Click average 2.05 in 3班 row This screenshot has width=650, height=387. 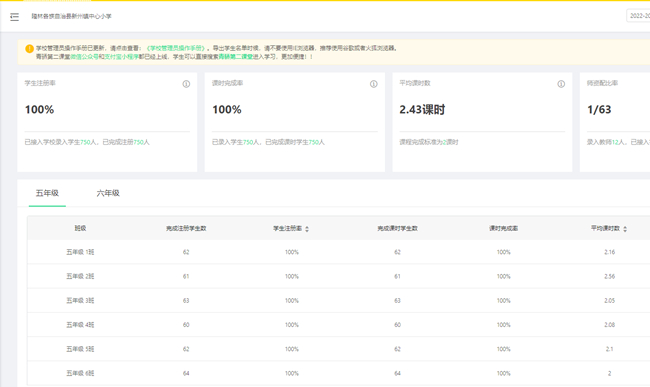[x=609, y=300]
